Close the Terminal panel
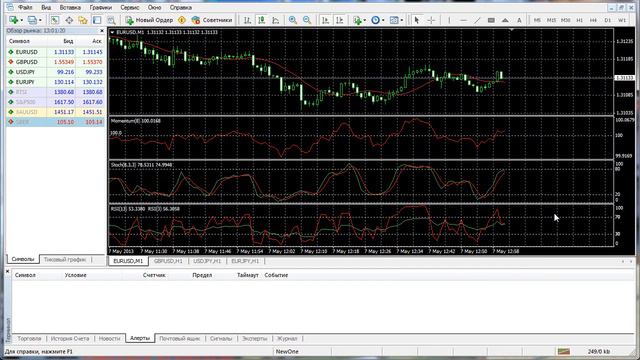 [7, 271]
